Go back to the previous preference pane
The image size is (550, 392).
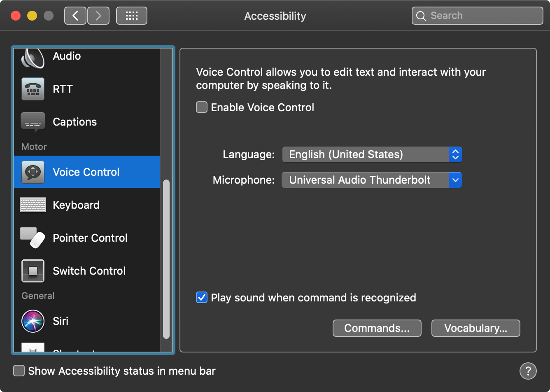(75, 15)
